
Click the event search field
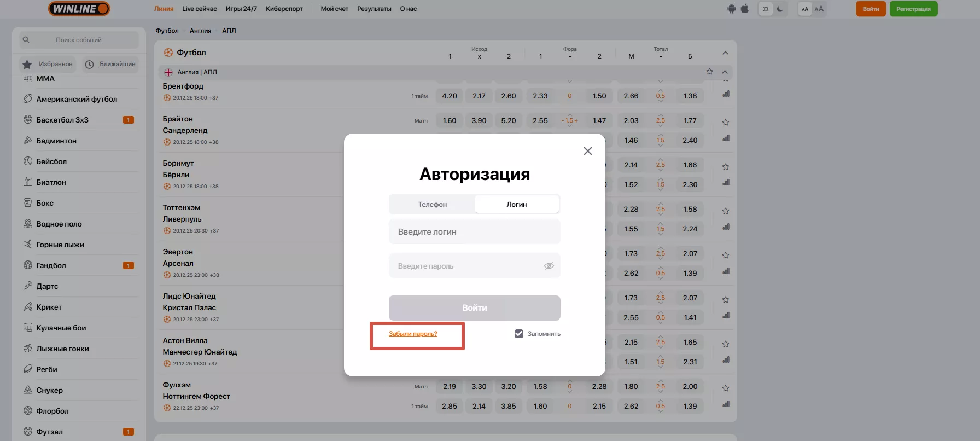(79, 40)
